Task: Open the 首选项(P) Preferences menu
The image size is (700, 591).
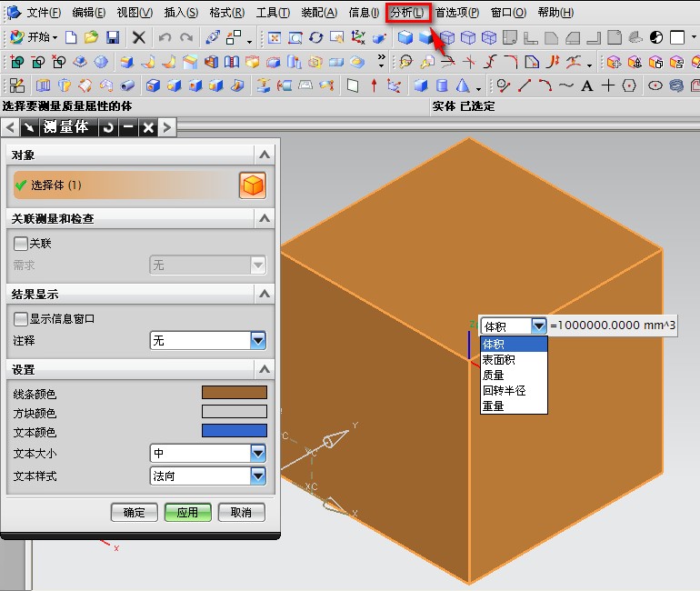Action: click(x=457, y=13)
